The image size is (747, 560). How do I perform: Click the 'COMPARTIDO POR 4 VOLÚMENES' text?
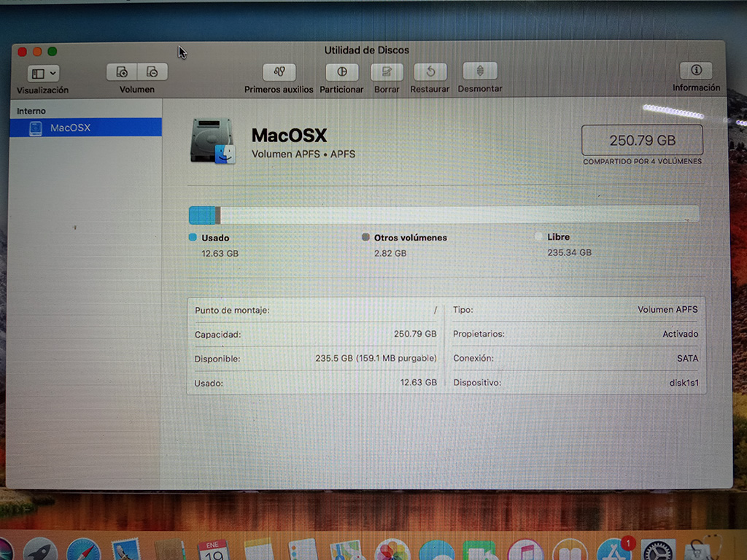click(642, 161)
